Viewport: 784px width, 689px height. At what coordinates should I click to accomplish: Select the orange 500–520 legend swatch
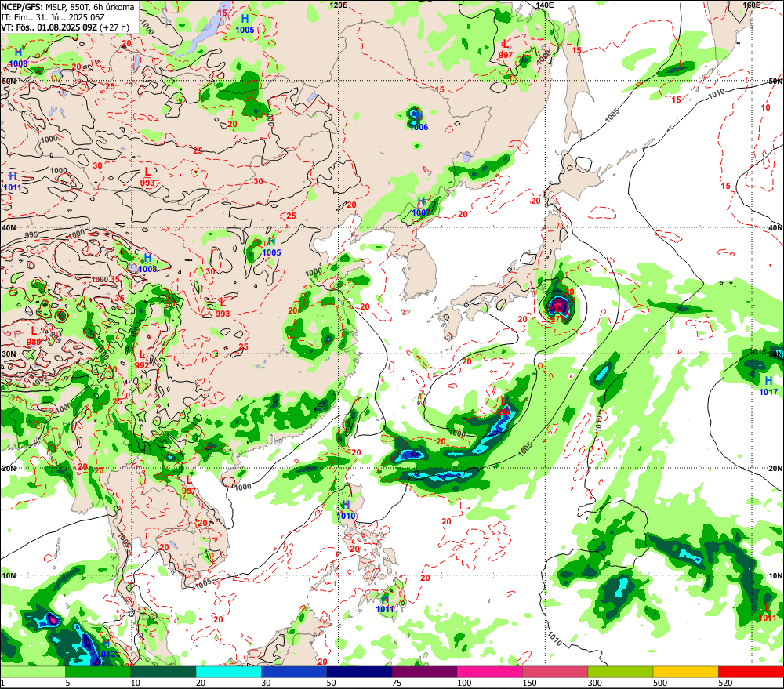tap(686, 672)
